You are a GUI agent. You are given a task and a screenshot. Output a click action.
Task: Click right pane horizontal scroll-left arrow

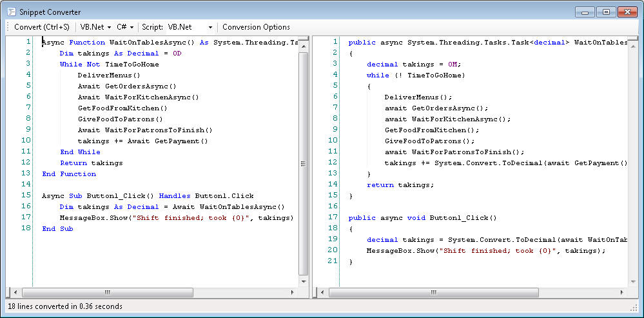tap(322, 292)
